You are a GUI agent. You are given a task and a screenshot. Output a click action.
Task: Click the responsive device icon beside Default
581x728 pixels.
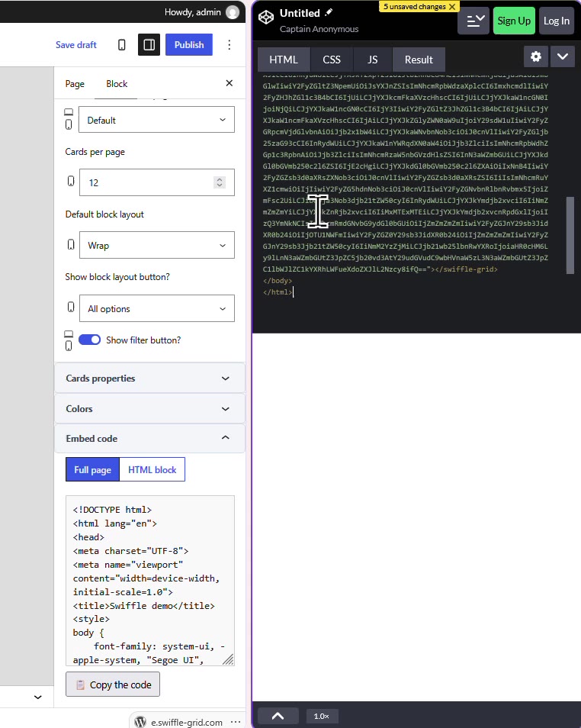(69, 119)
